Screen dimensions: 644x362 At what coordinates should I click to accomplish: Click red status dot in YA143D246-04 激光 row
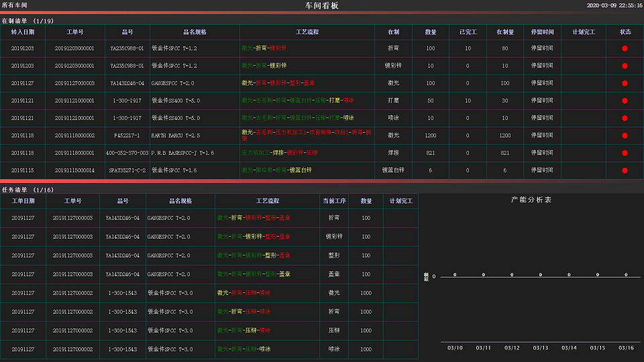point(625,83)
